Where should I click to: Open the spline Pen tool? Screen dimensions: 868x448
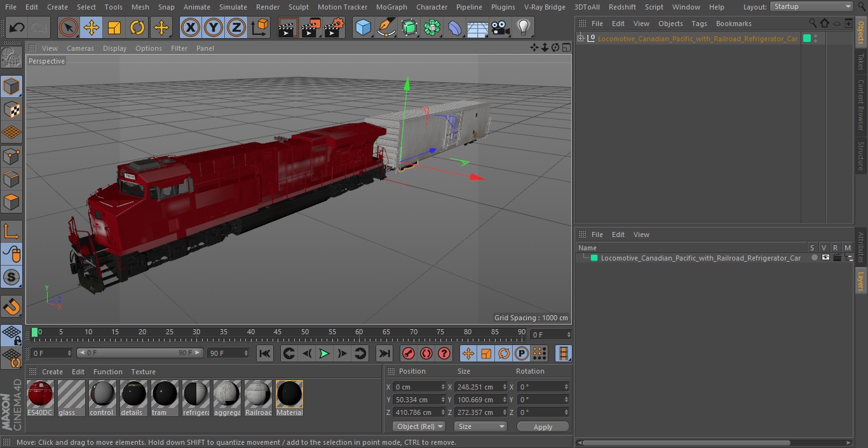coord(386,27)
